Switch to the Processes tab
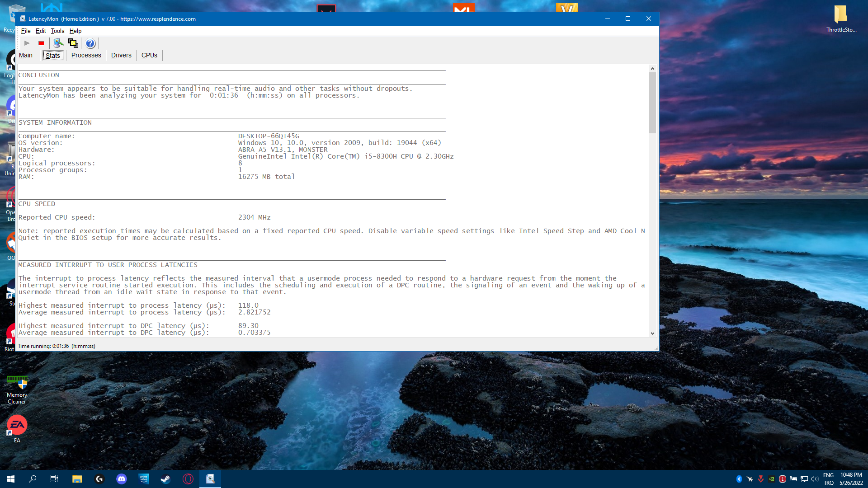The height and width of the screenshot is (488, 868). pos(86,55)
